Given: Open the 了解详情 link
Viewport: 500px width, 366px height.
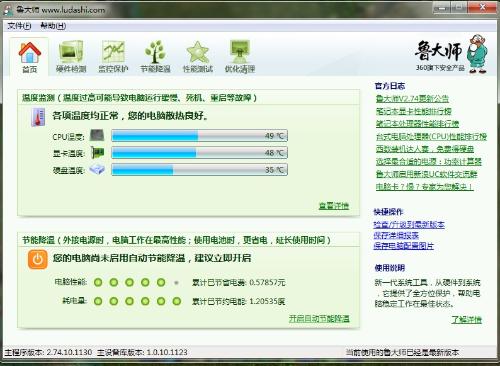Looking at the screenshot, I should pyautogui.click(x=466, y=319).
